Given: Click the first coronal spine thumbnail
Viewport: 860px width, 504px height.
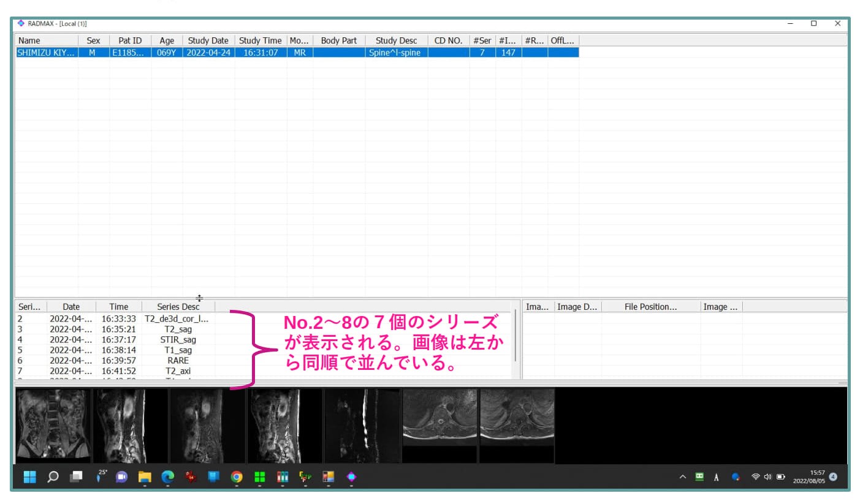Looking at the screenshot, I should click(x=53, y=425).
